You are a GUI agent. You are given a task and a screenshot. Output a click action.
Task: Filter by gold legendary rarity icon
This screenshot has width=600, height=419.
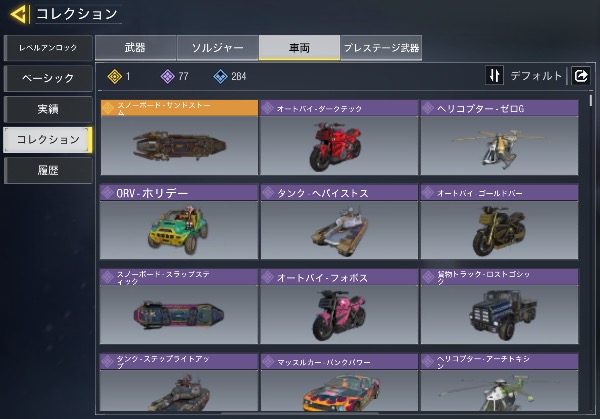114,76
